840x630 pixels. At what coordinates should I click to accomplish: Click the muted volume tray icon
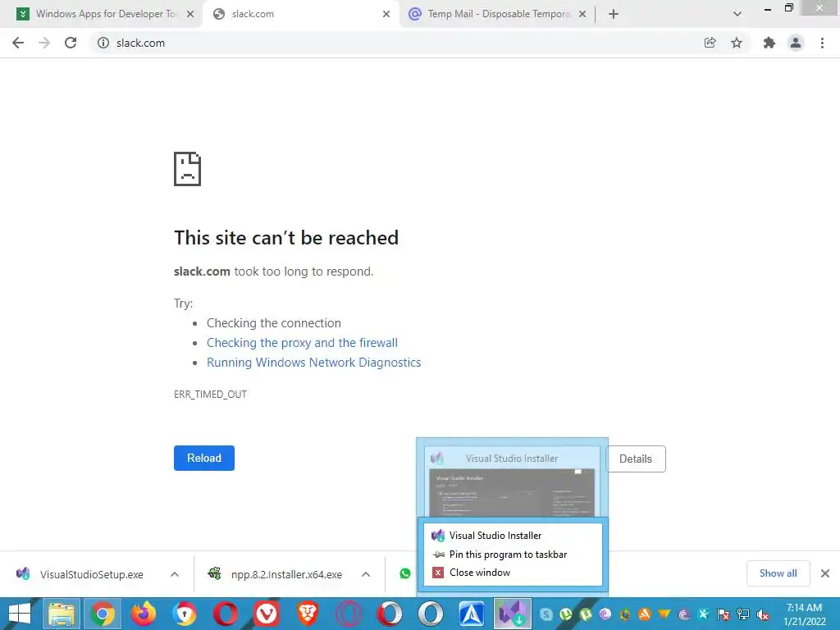click(763, 614)
